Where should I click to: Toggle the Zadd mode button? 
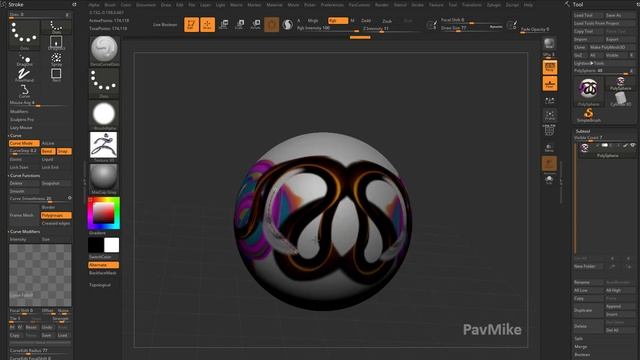point(366,20)
